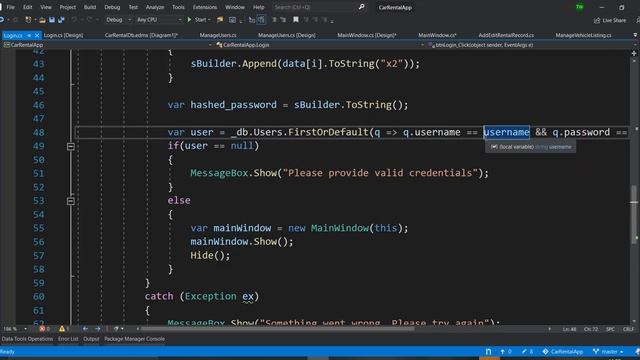Click the user account badge
This screenshot has width=640, height=360.
click(x=580, y=7)
